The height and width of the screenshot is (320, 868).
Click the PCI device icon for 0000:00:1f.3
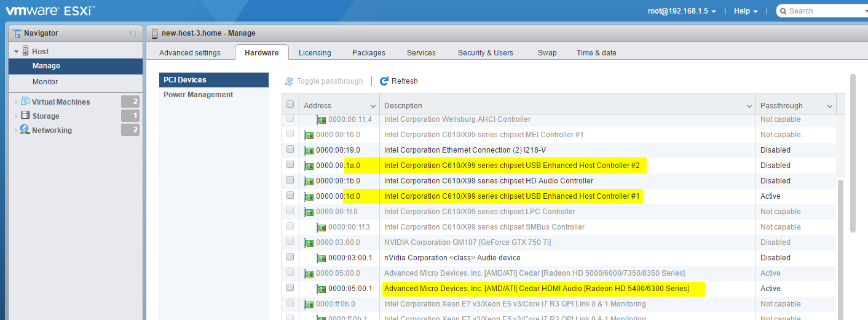coord(322,227)
